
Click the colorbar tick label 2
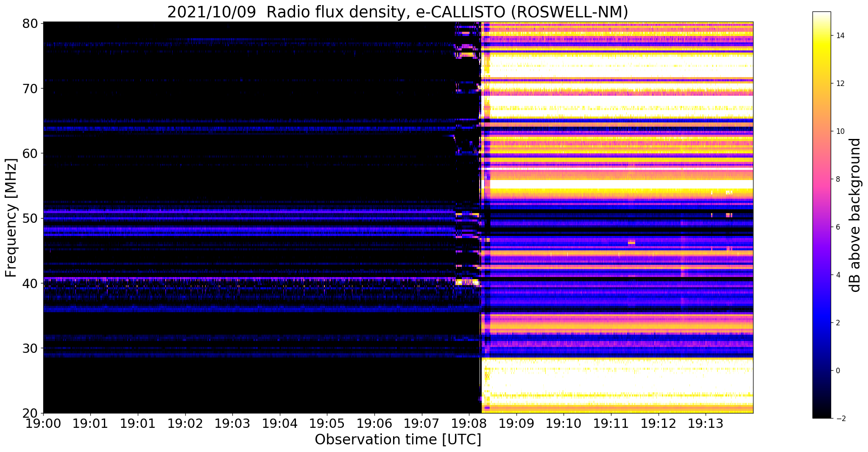(x=837, y=323)
